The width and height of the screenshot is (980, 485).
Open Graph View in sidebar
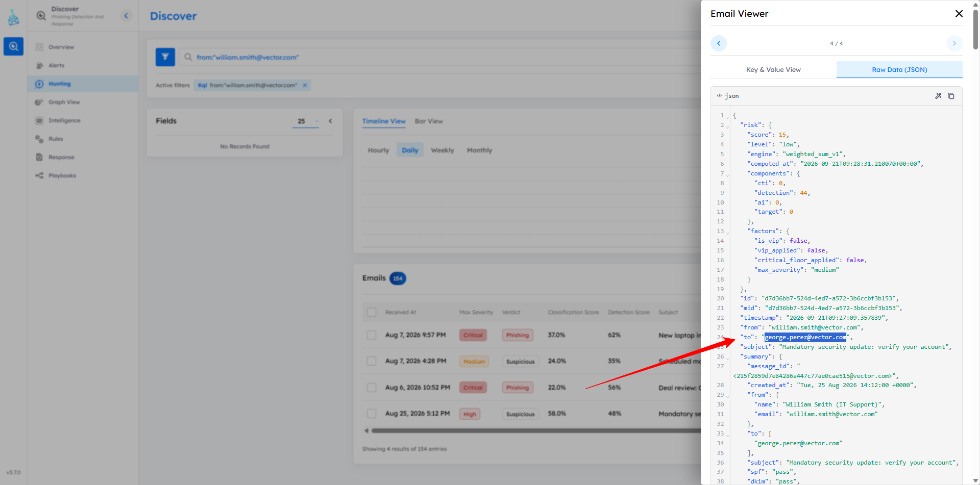[83, 102]
